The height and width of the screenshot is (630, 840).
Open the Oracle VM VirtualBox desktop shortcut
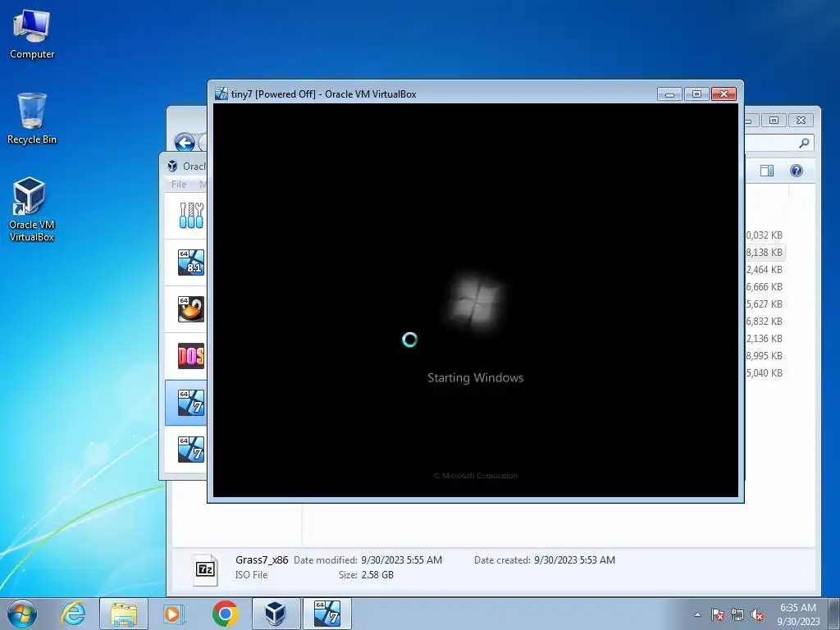coord(32,209)
